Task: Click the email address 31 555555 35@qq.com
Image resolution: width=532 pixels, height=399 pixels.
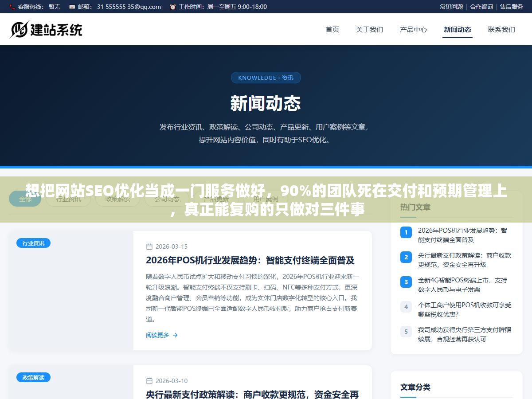Action: tap(129, 7)
